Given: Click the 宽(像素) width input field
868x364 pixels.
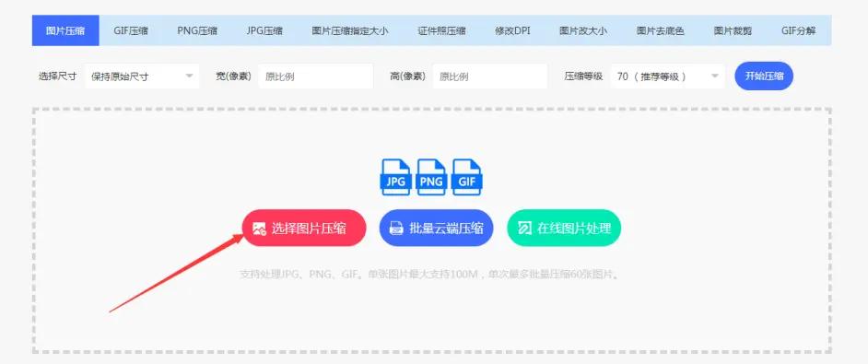Looking at the screenshot, I should 315,76.
